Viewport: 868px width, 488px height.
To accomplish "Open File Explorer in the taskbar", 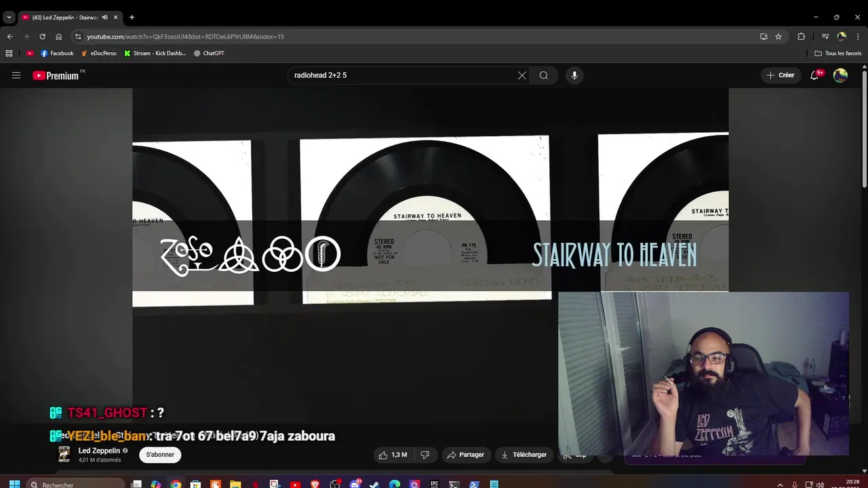I will [x=235, y=484].
